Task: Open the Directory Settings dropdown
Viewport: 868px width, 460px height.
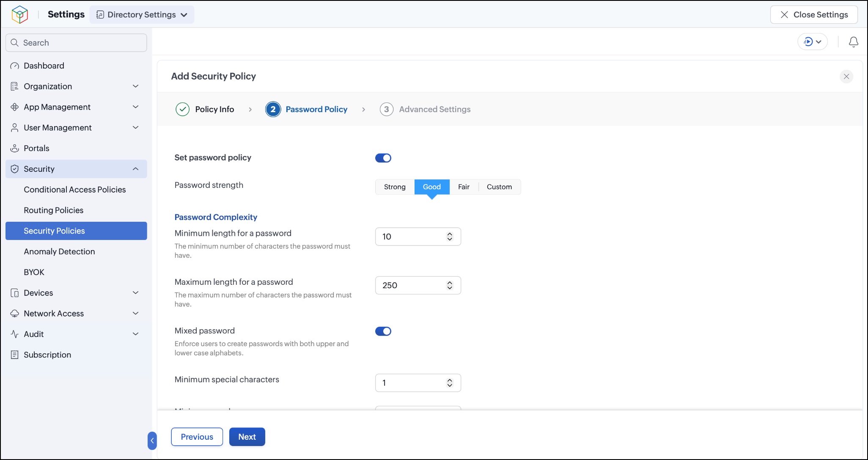Action: pyautogui.click(x=142, y=15)
